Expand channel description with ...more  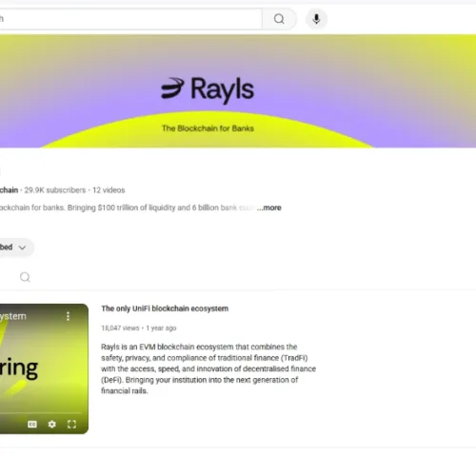coord(269,208)
